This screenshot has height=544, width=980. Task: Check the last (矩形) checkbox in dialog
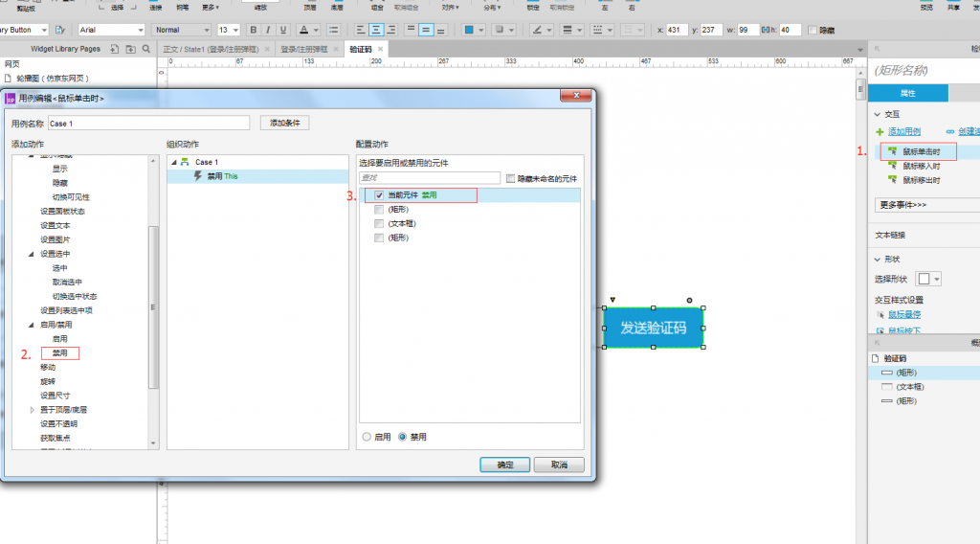click(x=379, y=238)
